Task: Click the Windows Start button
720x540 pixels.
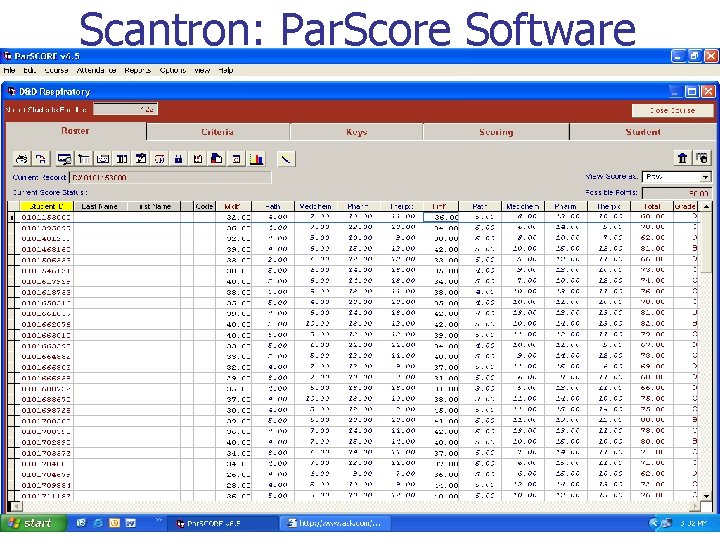Action: 33,523
